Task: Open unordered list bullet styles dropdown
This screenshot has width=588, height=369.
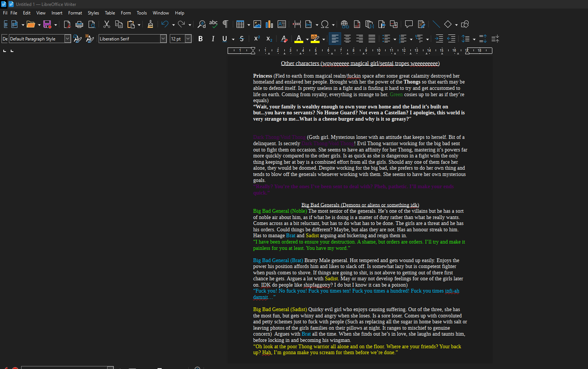Action: pyautogui.click(x=395, y=39)
